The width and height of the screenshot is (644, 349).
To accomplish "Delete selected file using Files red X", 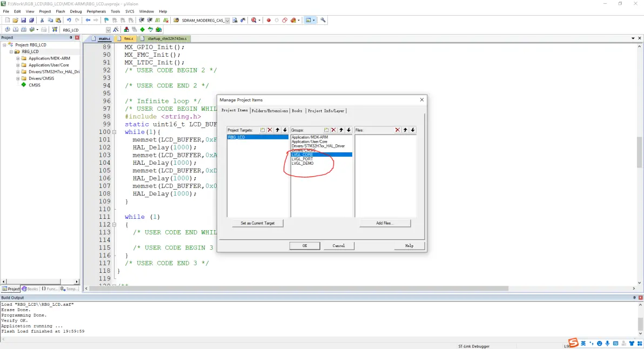I will pyautogui.click(x=398, y=130).
